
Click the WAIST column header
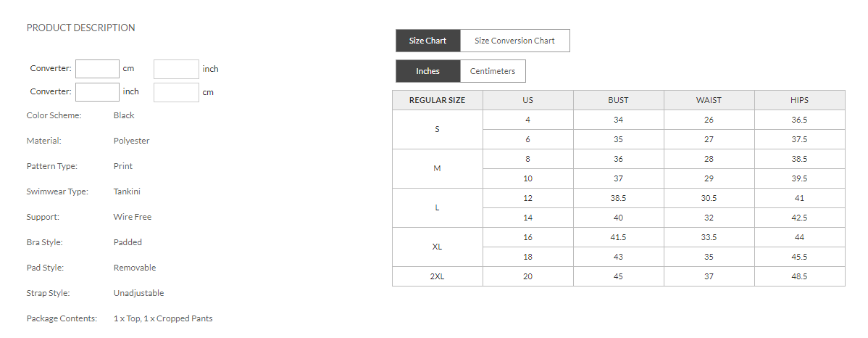pos(709,100)
